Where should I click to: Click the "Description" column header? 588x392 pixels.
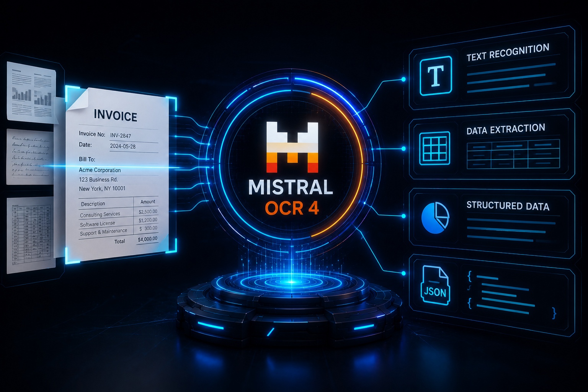[93, 204]
